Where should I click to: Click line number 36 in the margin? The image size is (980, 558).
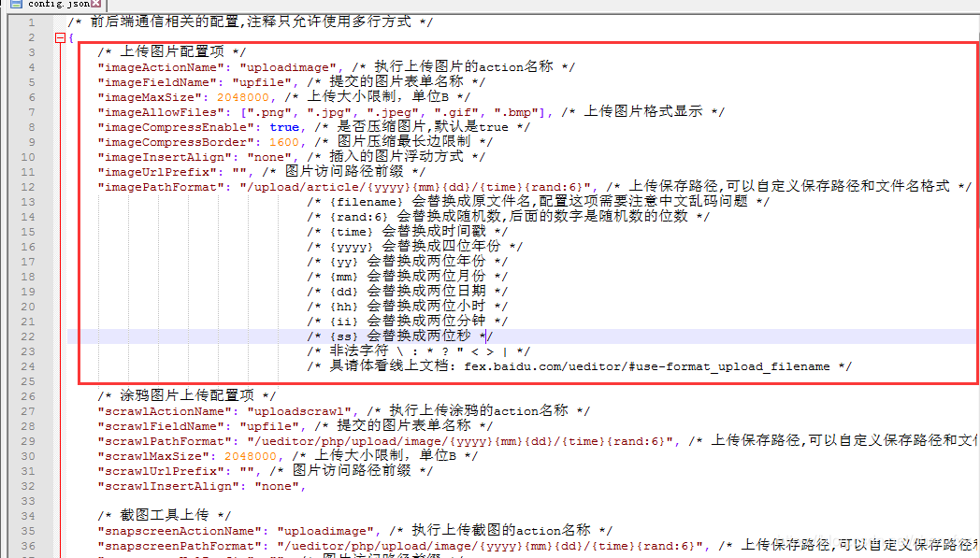28,546
